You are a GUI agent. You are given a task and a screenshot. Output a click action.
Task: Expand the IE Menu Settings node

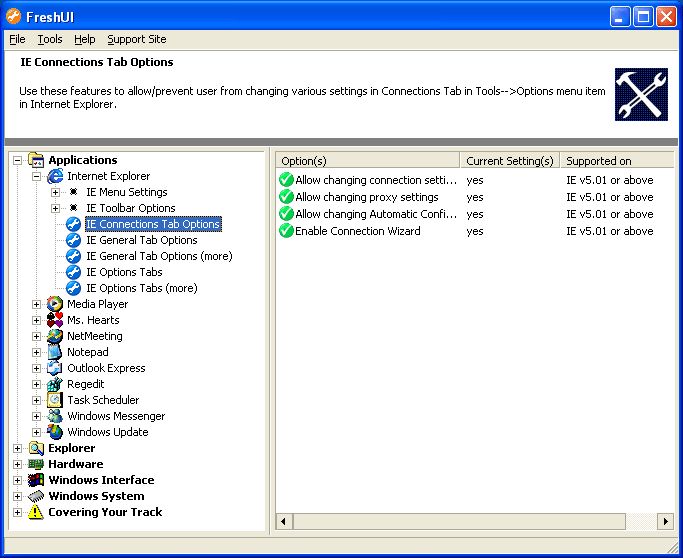click(55, 192)
